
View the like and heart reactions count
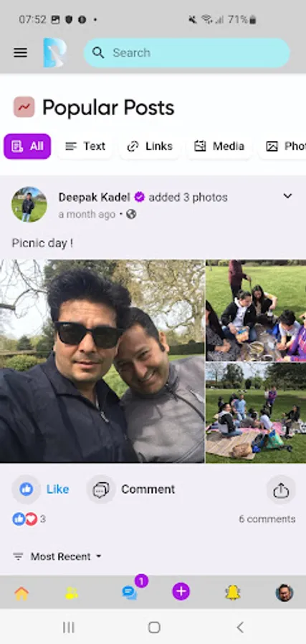(x=29, y=519)
